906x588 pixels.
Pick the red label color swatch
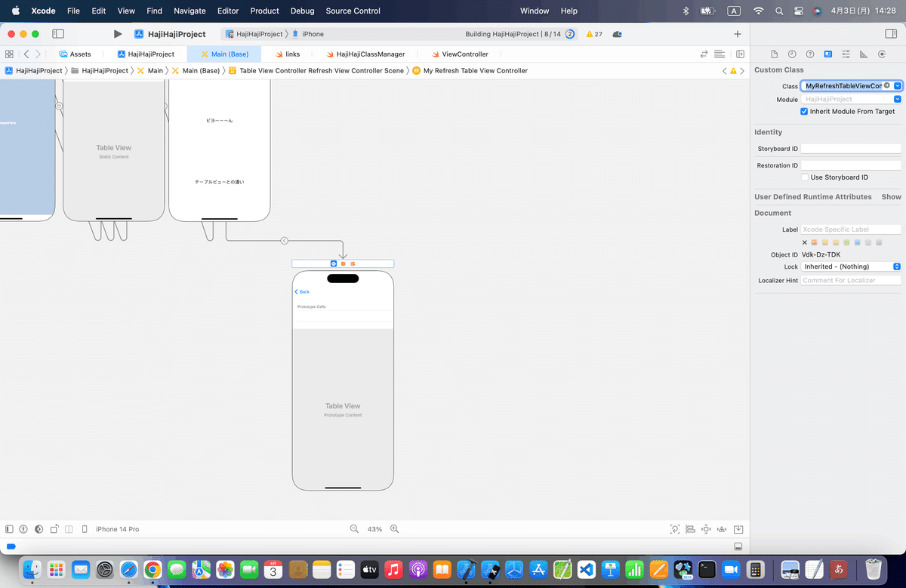pyautogui.click(x=815, y=242)
